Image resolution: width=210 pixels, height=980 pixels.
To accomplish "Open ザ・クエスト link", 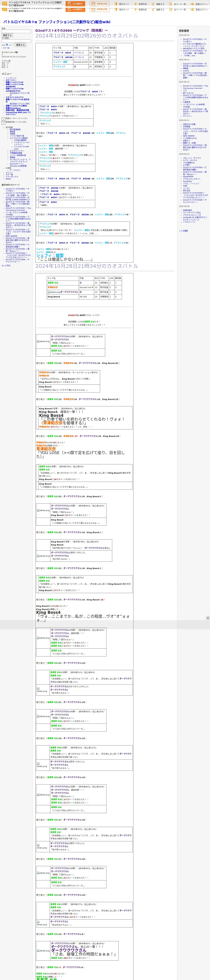I will coord(15,170).
